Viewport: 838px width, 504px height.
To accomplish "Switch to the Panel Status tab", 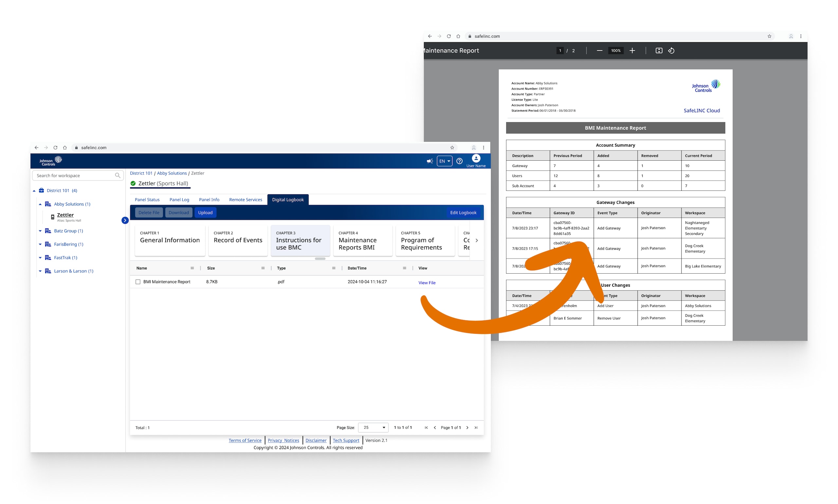I will (147, 200).
